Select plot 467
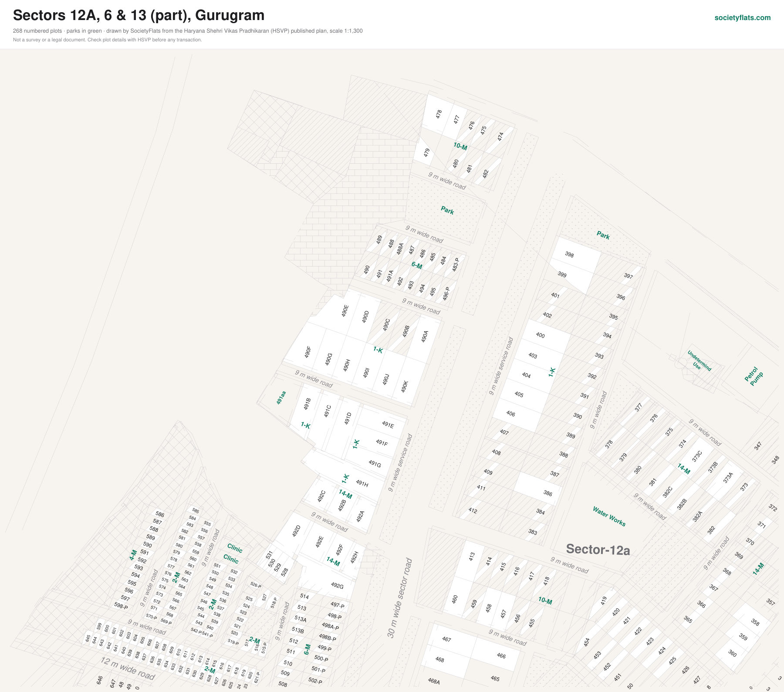This screenshot has width=784, height=692. coord(446,639)
